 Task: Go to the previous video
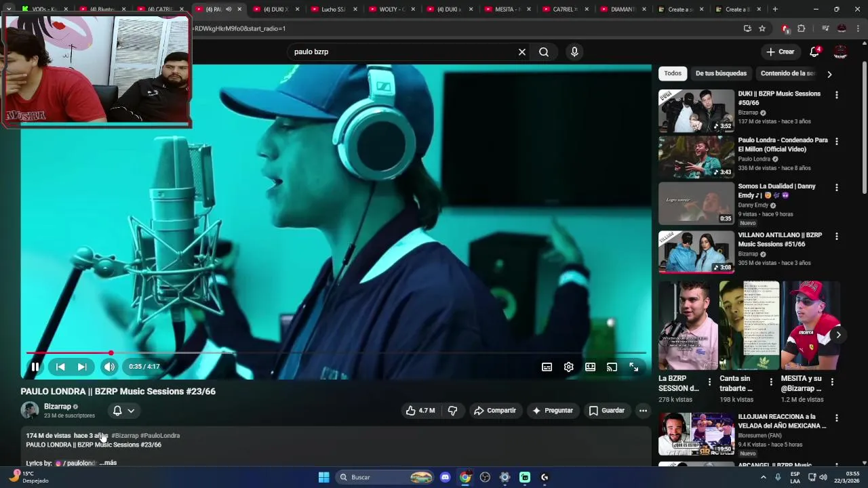click(60, 367)
